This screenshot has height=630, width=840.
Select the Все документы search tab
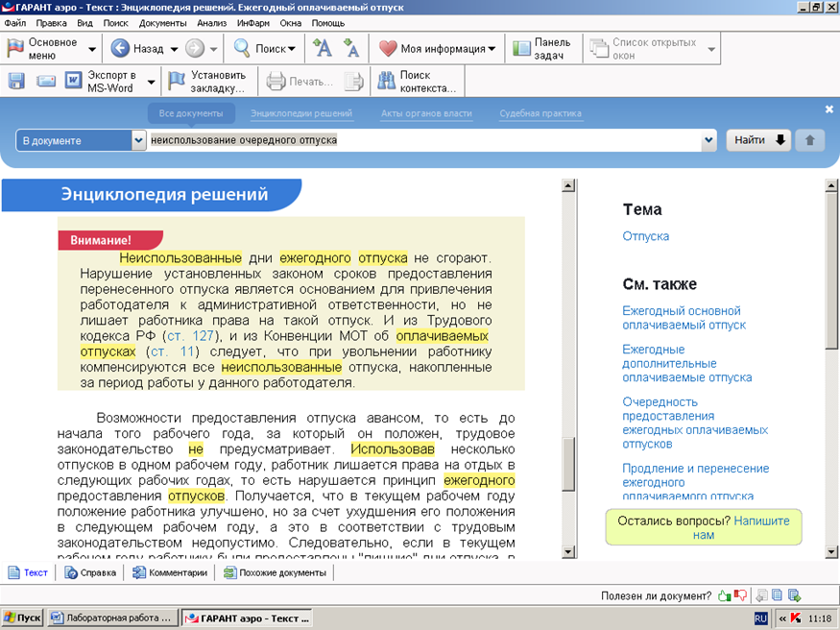click(191, 113)
